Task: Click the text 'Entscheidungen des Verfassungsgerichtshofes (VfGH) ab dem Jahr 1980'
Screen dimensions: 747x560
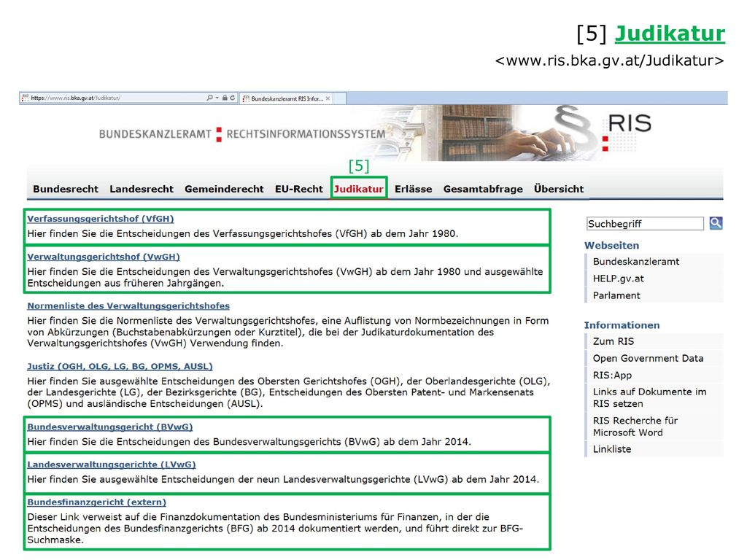Action: pos(286,234)
